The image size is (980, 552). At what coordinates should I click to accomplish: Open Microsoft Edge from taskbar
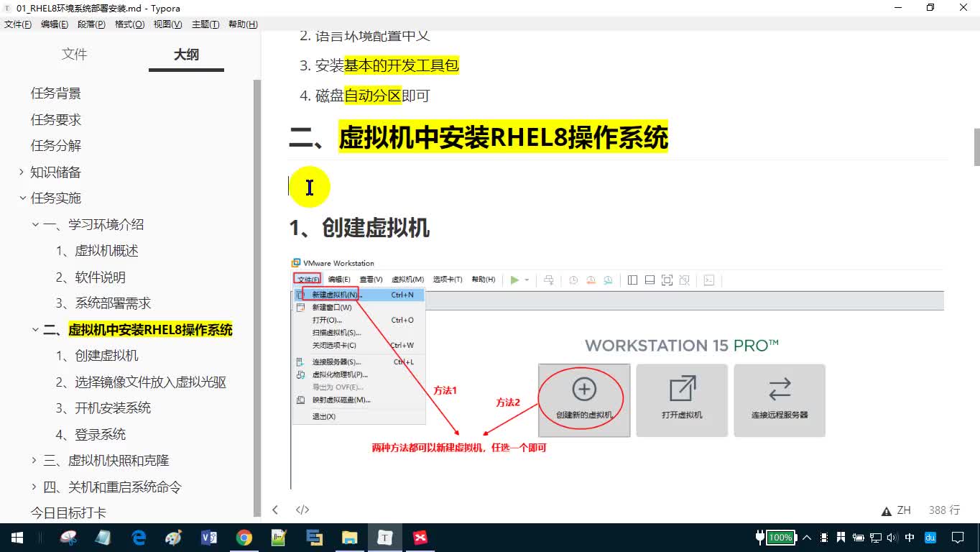139,538
